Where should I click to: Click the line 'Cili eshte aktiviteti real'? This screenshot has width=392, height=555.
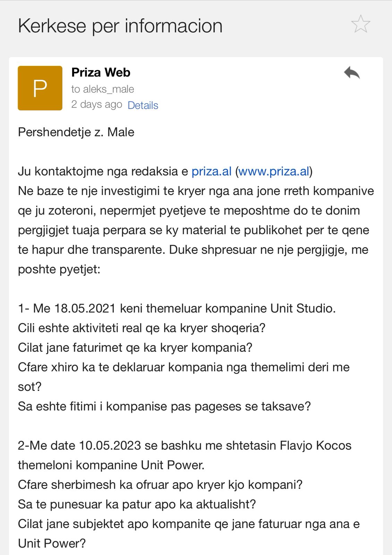pyautogui.click(x=142, y=328)
